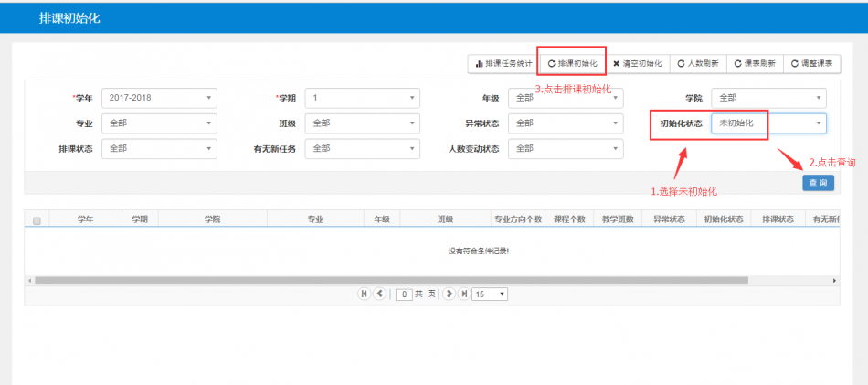Screen dimensions: 868x385
Task: Click the 排课任务统计 chart button
Action: (x=503, y=64)
